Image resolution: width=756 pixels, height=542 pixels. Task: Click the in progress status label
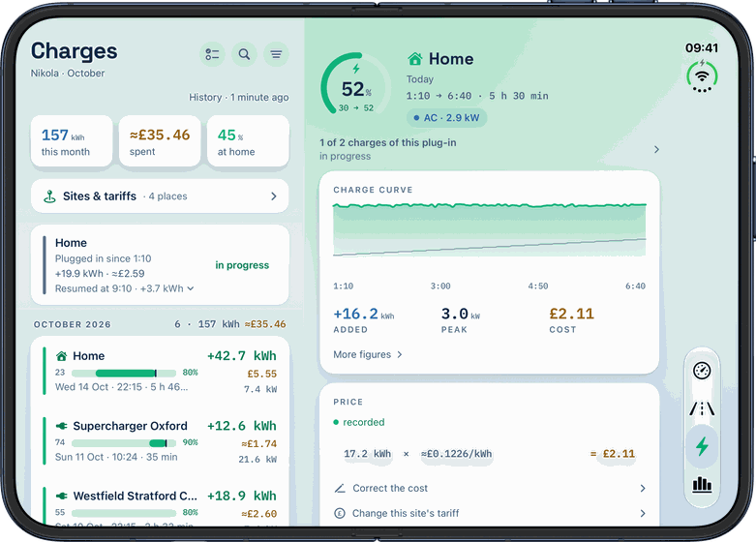click(242, 265)
